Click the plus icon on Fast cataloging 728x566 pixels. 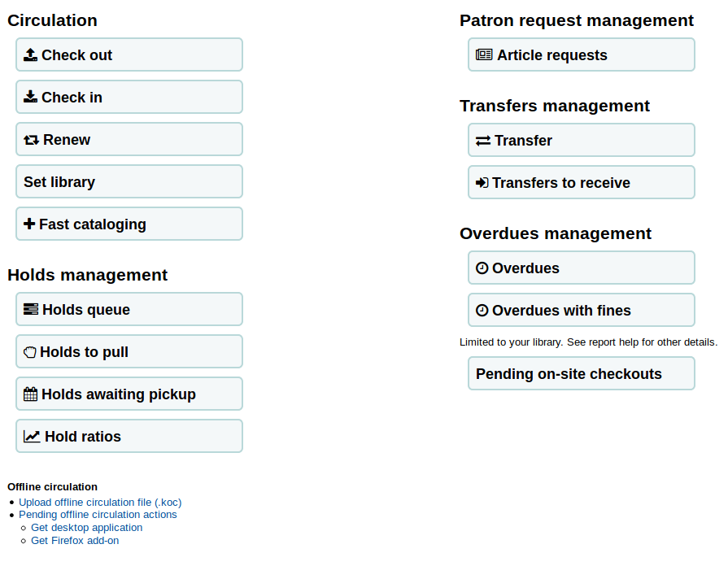coord(30,224)
